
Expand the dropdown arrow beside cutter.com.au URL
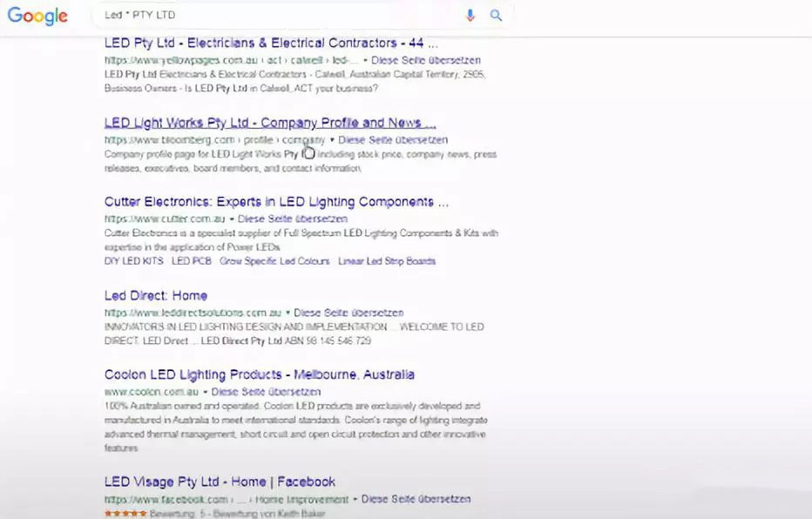pyautogui.click(x=231, y=219)
